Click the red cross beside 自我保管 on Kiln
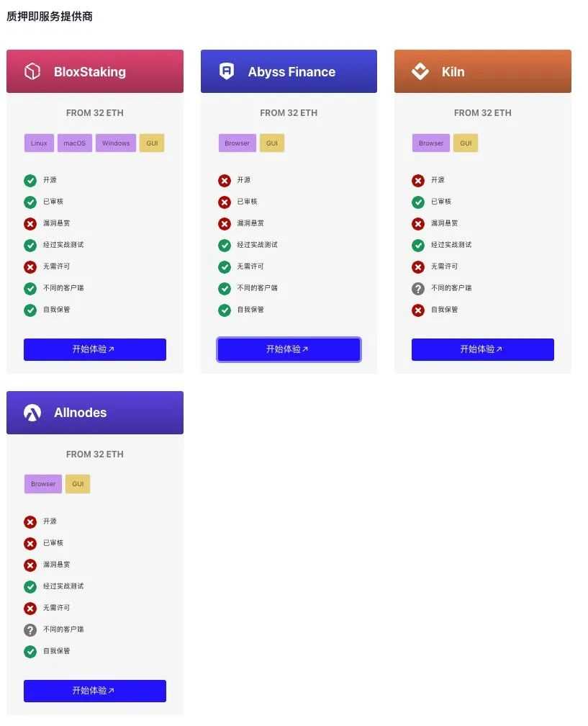This screenshot has width=588, height=726. coord(417,310)
